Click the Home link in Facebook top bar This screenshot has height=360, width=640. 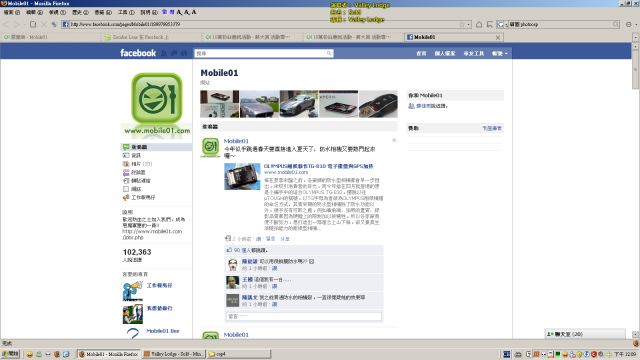(x=421, y=53)
